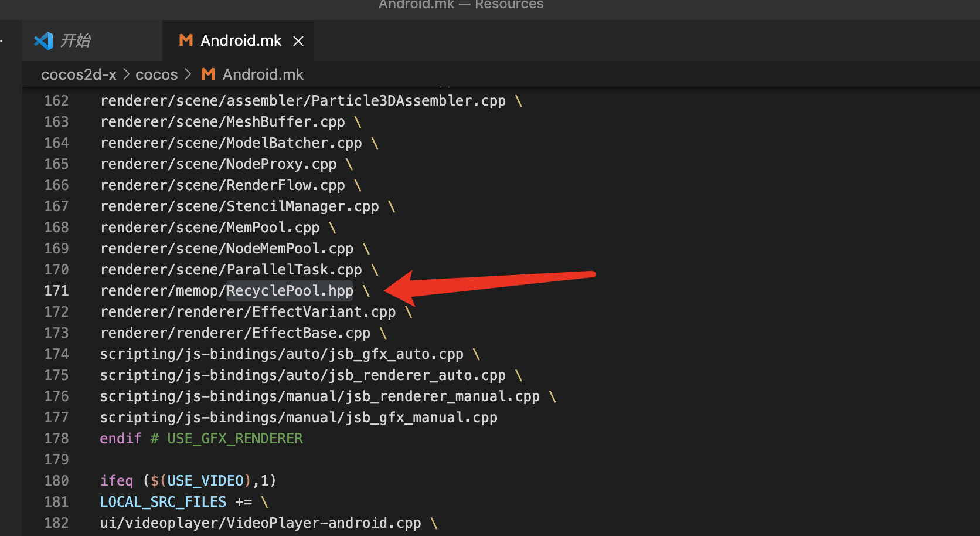Place cursor on LOCAL_SRC_FILES variable
Viewport: 980px width, 536px height.
[162, 502]
